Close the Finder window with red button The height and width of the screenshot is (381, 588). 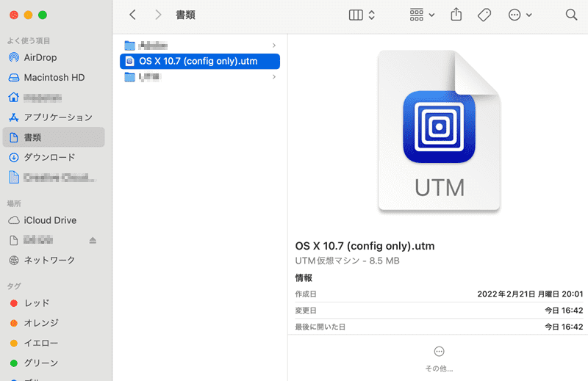[14, 15]
